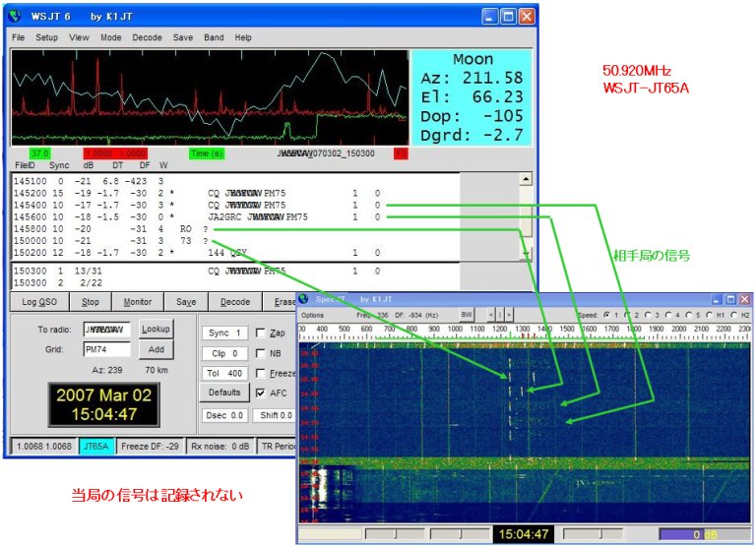The width and height of the screenshot is (756, 547).
Task: Open the Decode menu
Action: [x=147, y=37]
